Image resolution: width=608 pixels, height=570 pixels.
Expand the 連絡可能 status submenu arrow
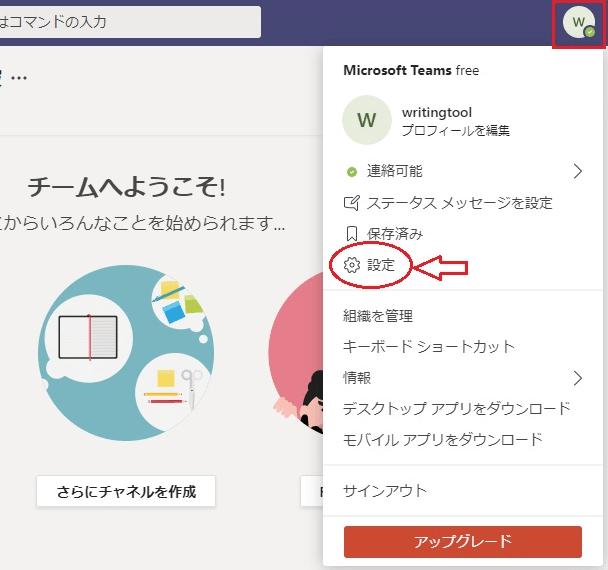(x=577, y=172)
